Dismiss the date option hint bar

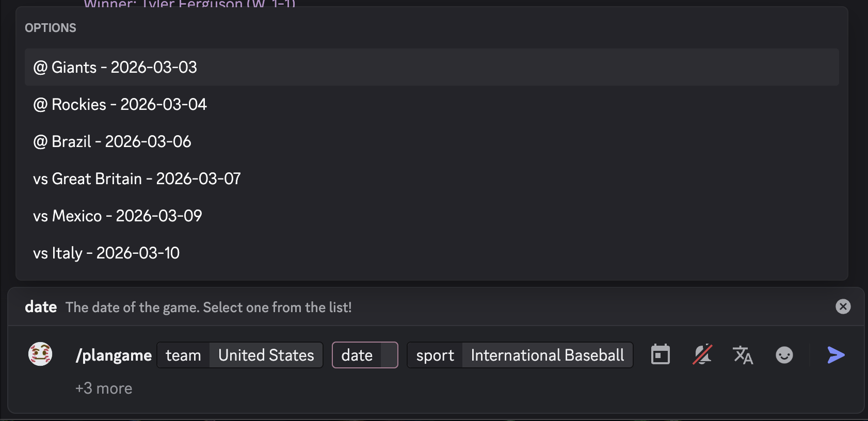point(843,307)
